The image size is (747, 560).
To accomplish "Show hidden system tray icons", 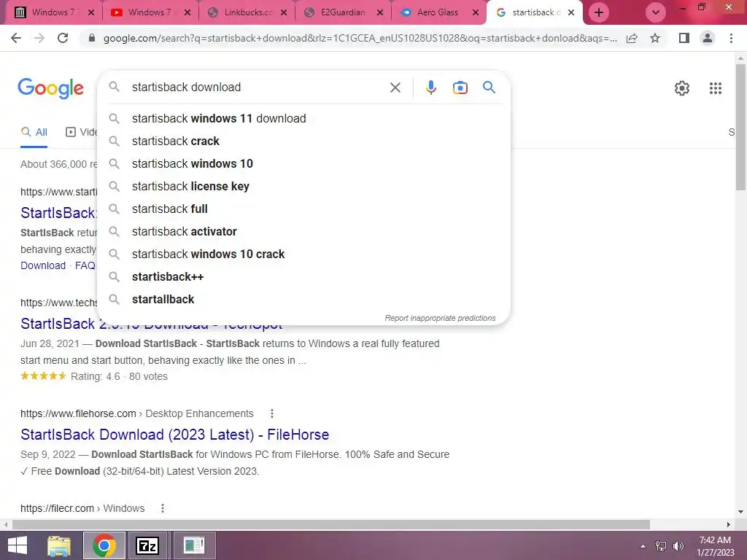I will [643, 546].
